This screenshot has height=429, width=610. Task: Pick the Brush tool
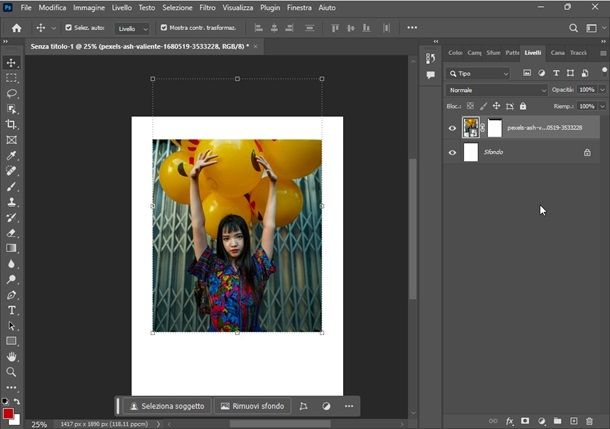click(x=11, y=186)
